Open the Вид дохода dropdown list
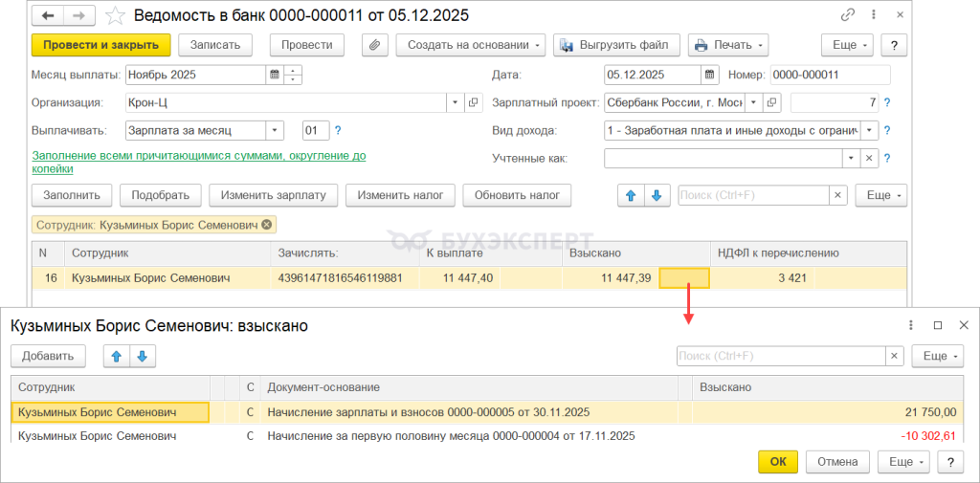The image size is (980, 483). click(869, 131)
